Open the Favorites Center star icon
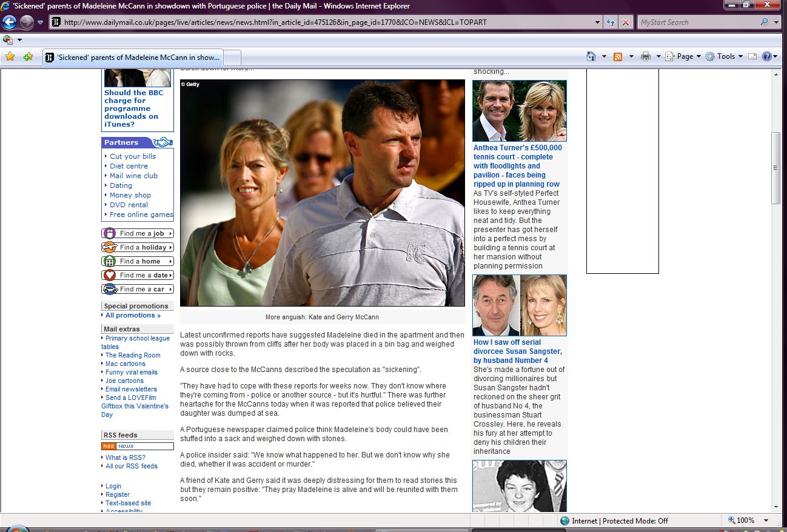Image resolution: width=787 pixels, height=532 pixels. (10, 57)
